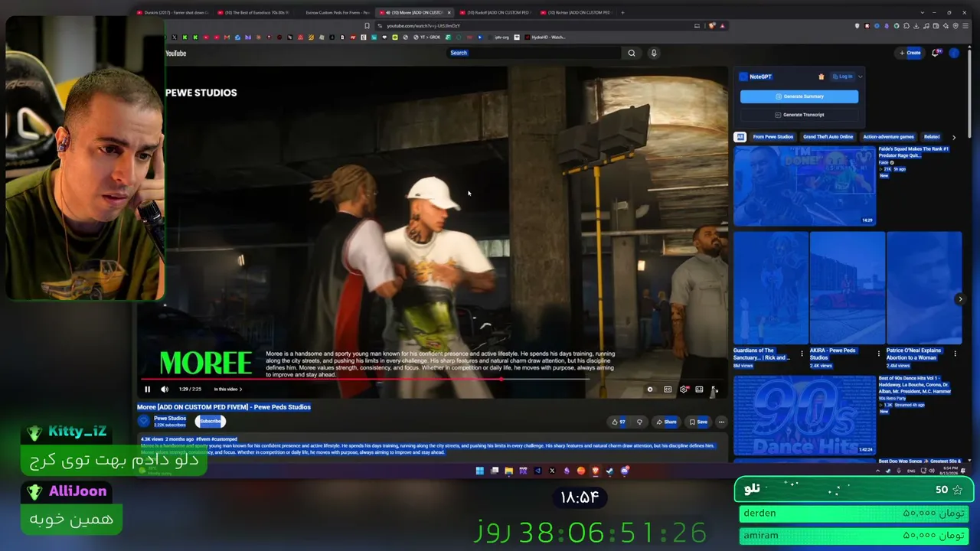The height and width of the screenshot is (551, 980).
Task: Seek on the red video progress bar
Action: click(365, 379)
